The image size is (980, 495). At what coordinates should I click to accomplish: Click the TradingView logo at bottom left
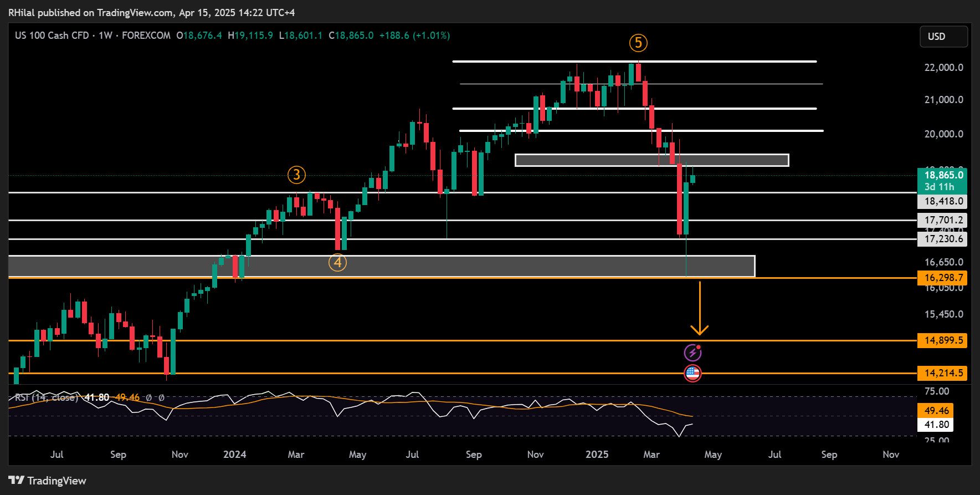(x=48, y=481)
